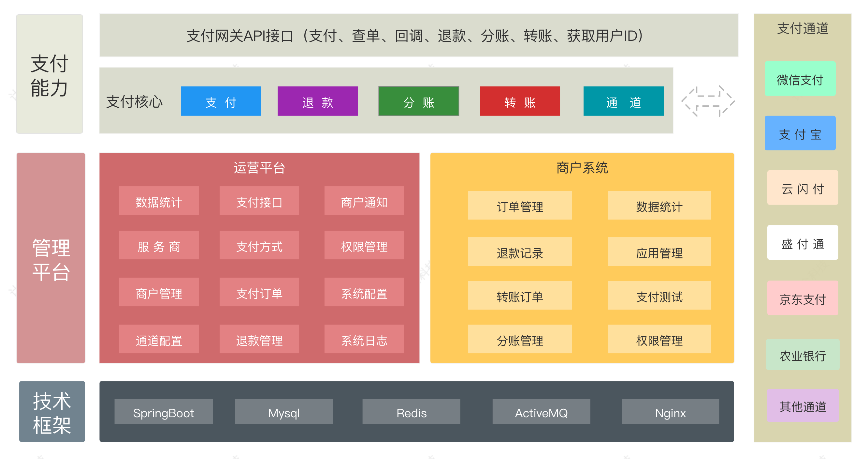This screenshot has width=868, height=459.
Task: Click the 支付测试 module box
Action: pyautogui.click(x=659, y=296)
